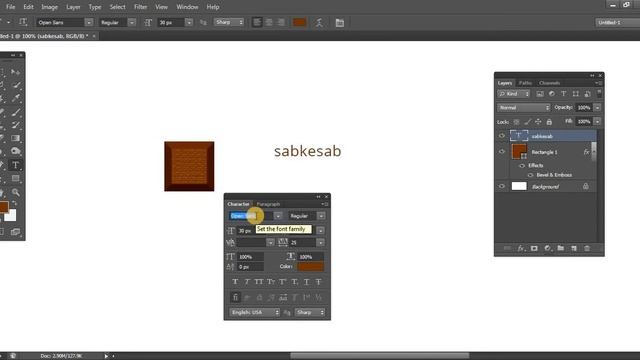Screen dimensions: 640x360
Task: Open font family dropdown arrow in Character panel
Action: coord(278,216)
